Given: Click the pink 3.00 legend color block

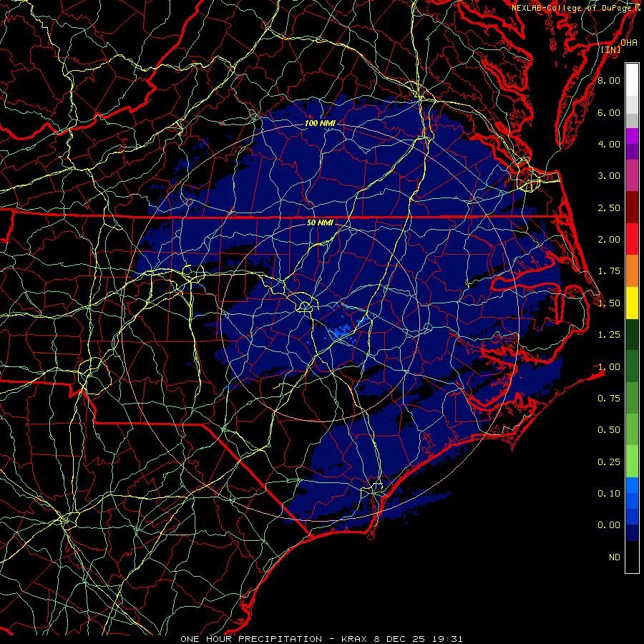Looking at the screenshot, I should [x=632, y=175].
